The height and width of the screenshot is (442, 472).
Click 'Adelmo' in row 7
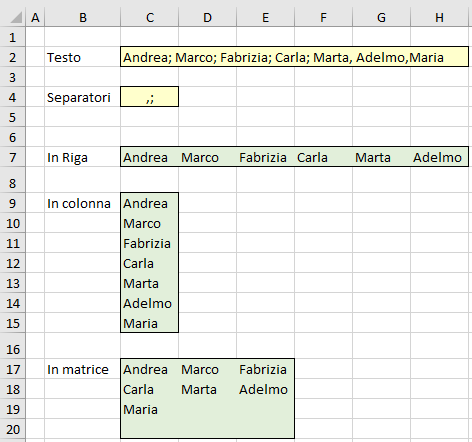(437, 157)
